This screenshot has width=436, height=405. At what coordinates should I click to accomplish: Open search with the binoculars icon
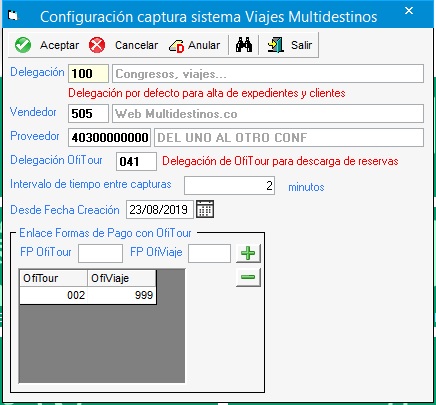point(244,45)
